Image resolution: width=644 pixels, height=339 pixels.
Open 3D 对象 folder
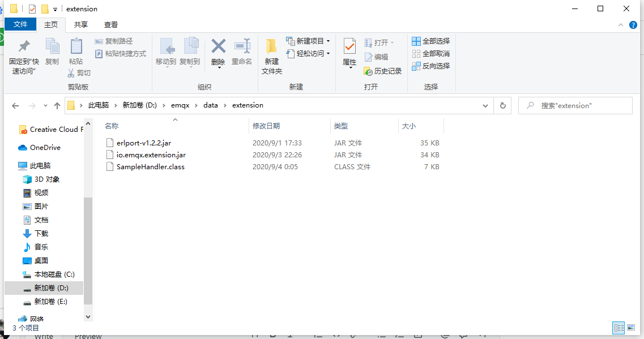point(41,179)
